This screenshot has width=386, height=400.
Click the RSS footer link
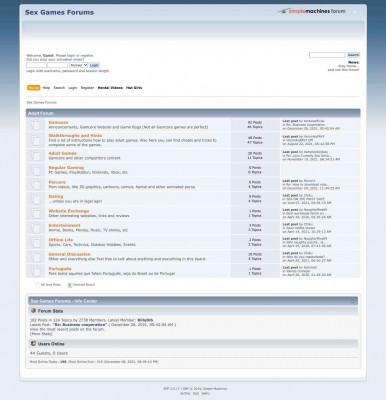click(x=196, y=393)
